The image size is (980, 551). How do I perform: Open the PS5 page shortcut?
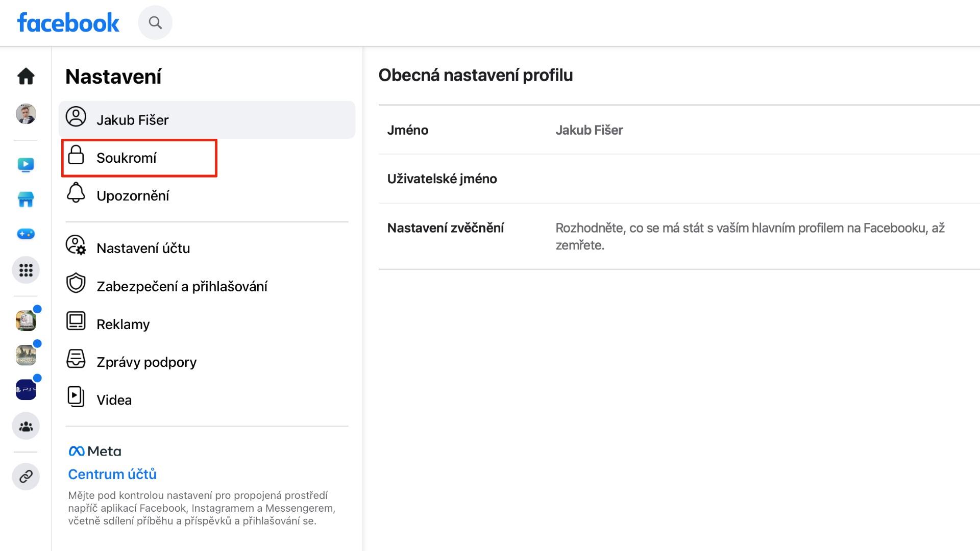[x=26, y=390]
